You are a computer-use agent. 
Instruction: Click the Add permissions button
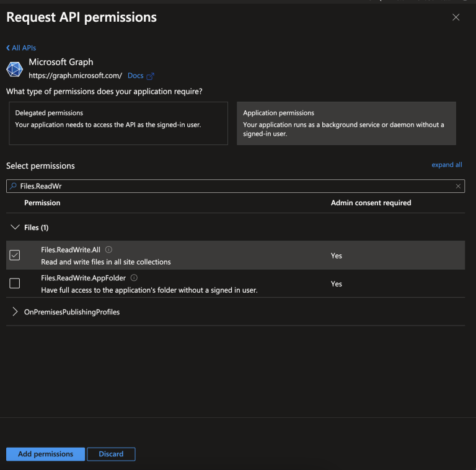coord(45,454)
